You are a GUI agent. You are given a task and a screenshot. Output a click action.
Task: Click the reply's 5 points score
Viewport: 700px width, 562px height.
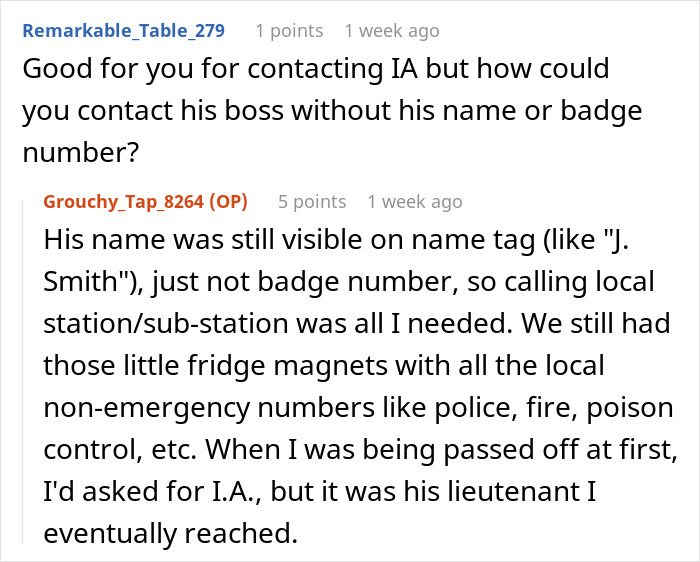click(x=312, y=202)
